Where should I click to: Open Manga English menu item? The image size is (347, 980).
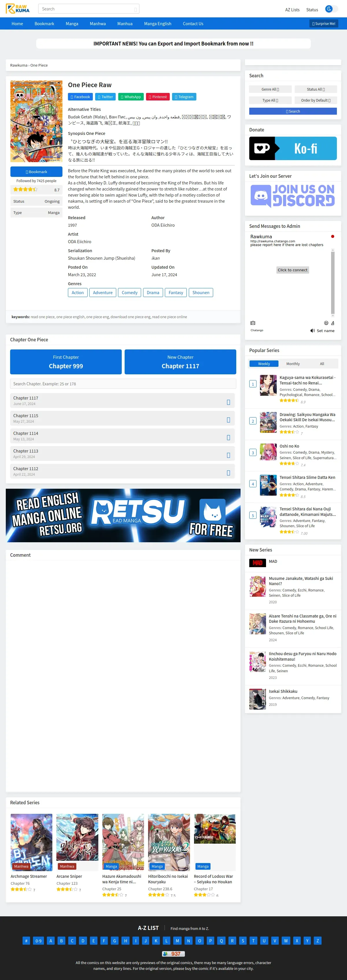(x=158, y=23)
